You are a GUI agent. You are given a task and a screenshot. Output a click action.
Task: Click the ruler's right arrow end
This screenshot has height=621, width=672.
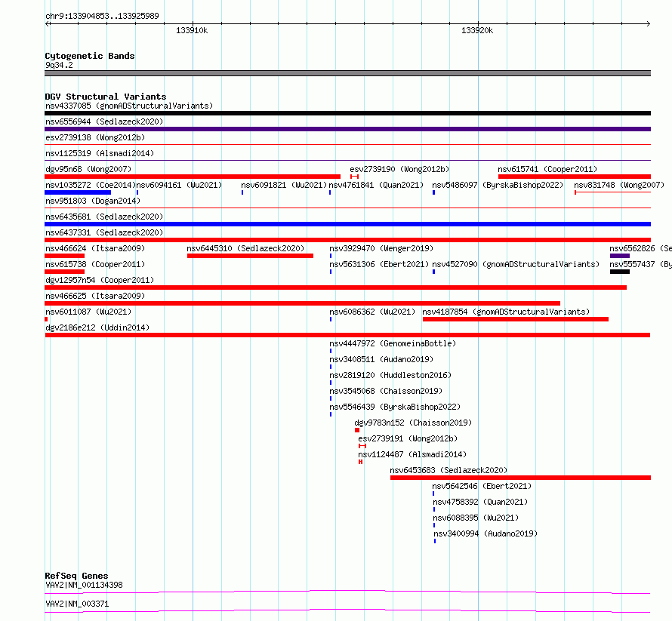pos(649,23)
